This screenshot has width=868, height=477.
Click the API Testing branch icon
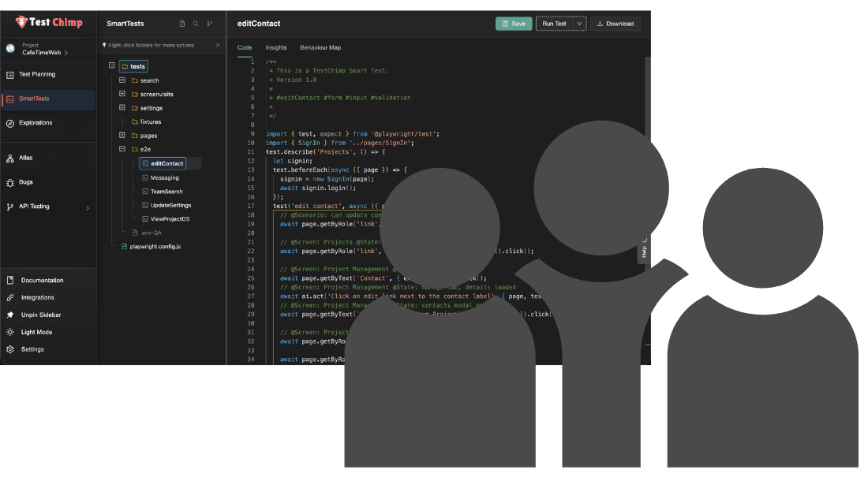pos(10,207)
